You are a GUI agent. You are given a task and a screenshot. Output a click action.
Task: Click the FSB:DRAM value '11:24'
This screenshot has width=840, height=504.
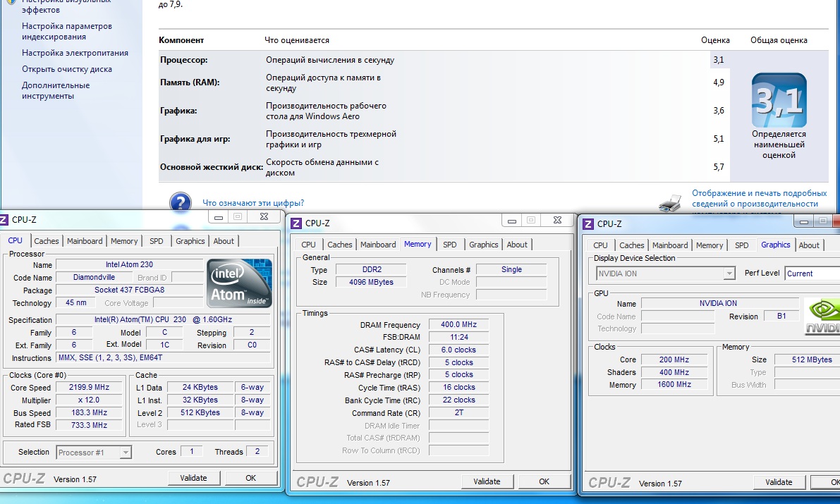pyautogui.click(x=458, y=338)
